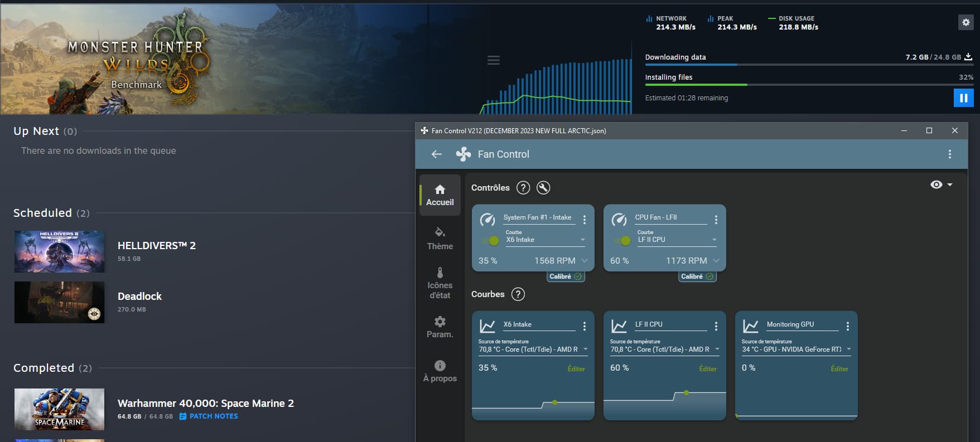Click speedometer icon on System Fan #1 card

tap(487, 220)
